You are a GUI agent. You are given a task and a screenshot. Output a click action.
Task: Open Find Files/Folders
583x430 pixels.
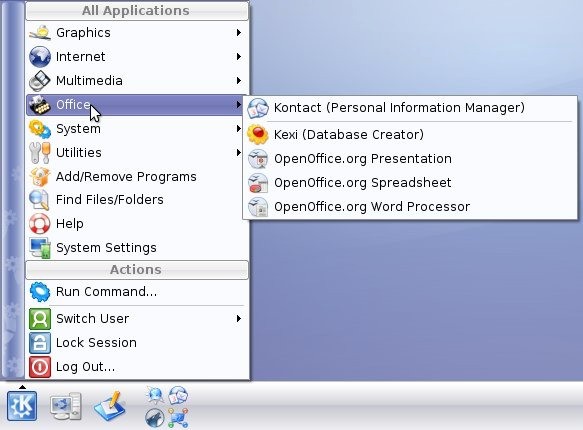coord(137,200)
